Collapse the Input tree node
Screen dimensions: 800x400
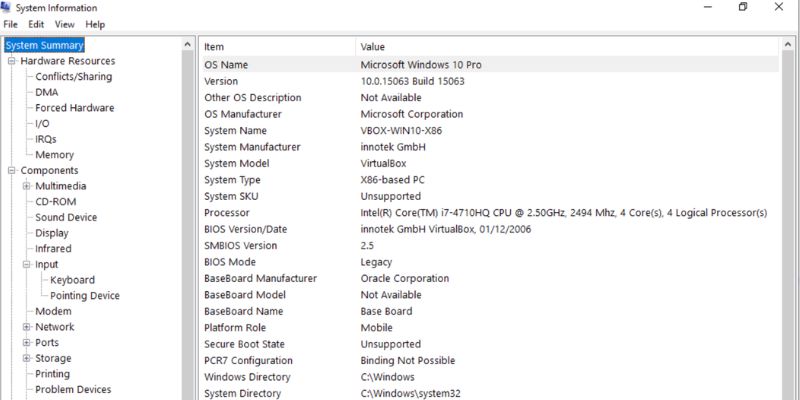coord(26,265)
